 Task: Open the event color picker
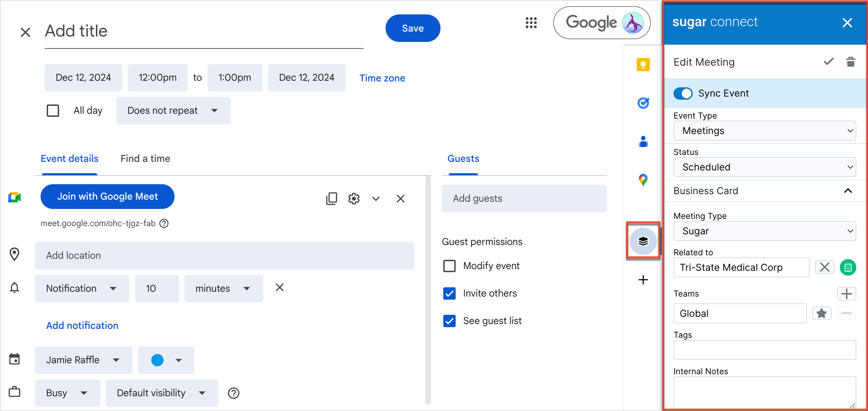pyautogui.click(x=166, y=360)
